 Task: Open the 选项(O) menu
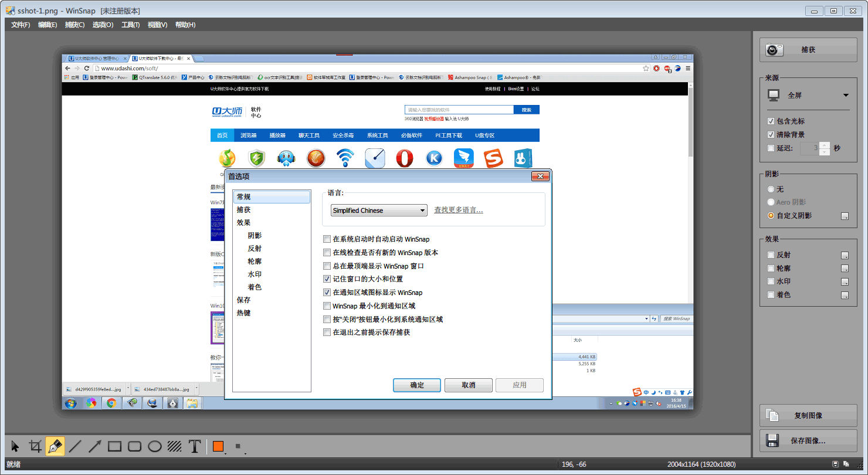103,25
